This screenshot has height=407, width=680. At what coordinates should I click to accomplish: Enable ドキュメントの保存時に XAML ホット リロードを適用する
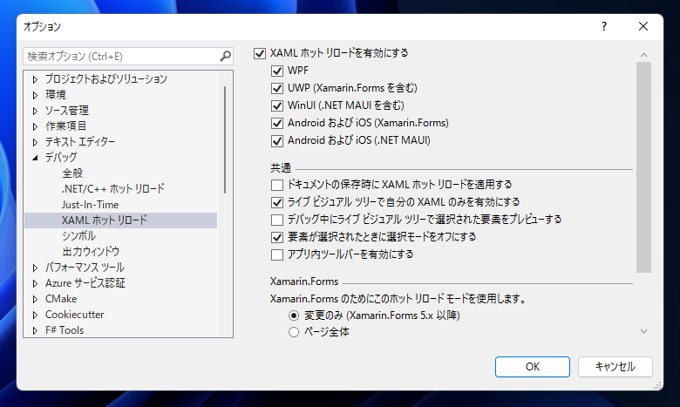tap(277, 185)
